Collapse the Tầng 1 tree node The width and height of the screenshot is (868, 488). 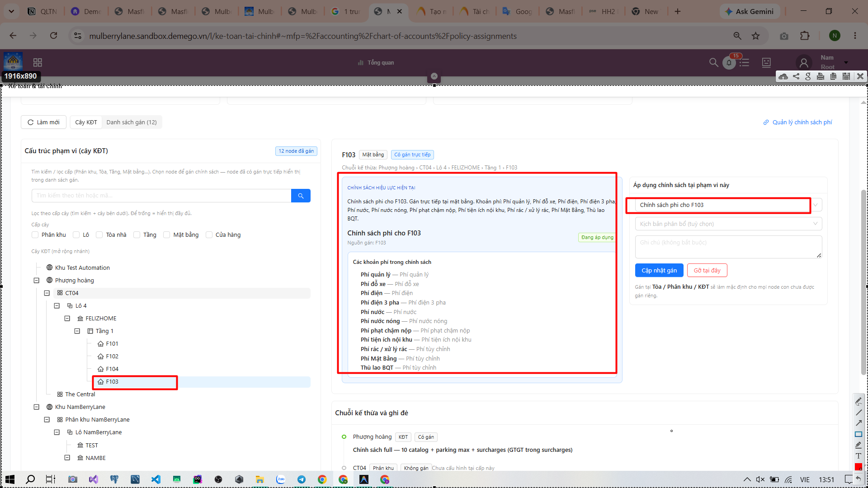click(77, 331)
